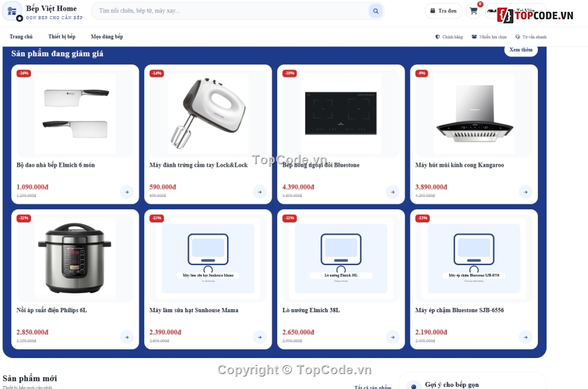
Task: Click the Tư vấn nhanh headset icon
Action: 517,37
